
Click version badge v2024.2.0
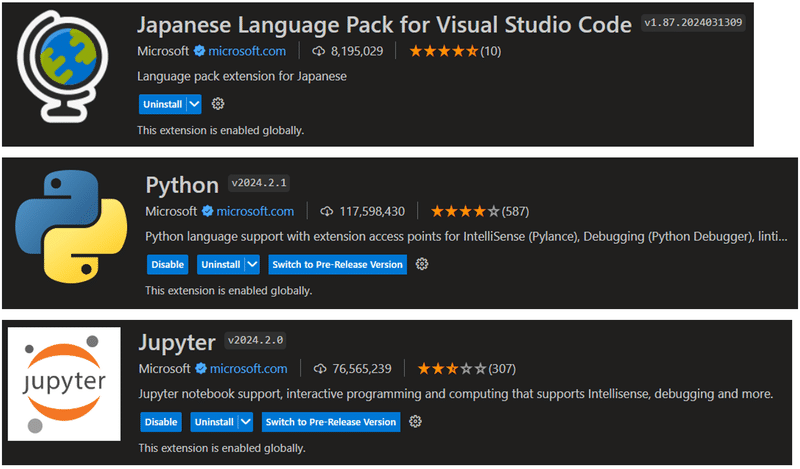pos(255,340)
